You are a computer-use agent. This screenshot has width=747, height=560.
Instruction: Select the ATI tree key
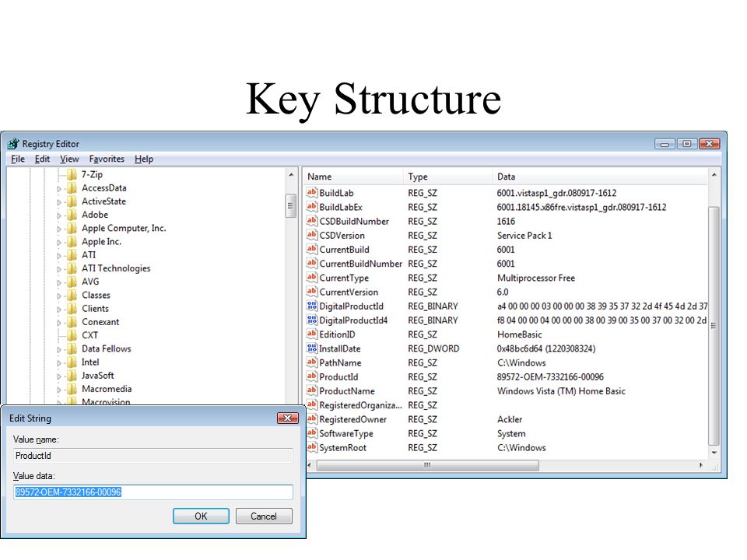click(89, 255)
